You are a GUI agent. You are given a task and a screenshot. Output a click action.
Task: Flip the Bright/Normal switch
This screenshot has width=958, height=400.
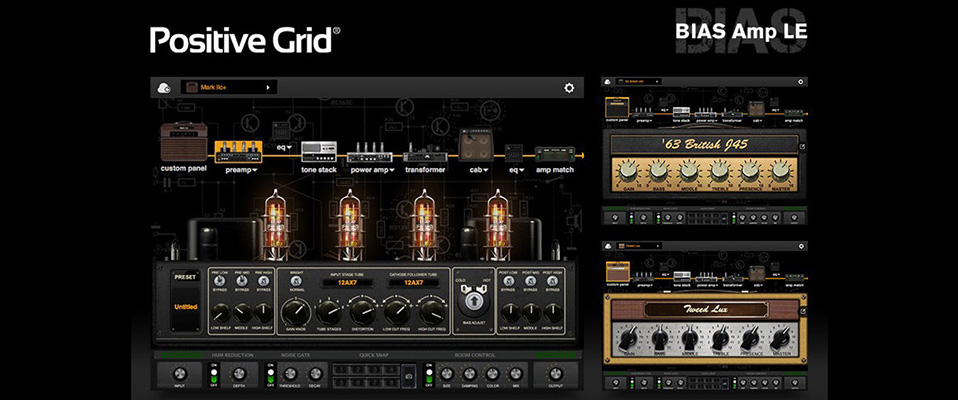pos(296,283)
